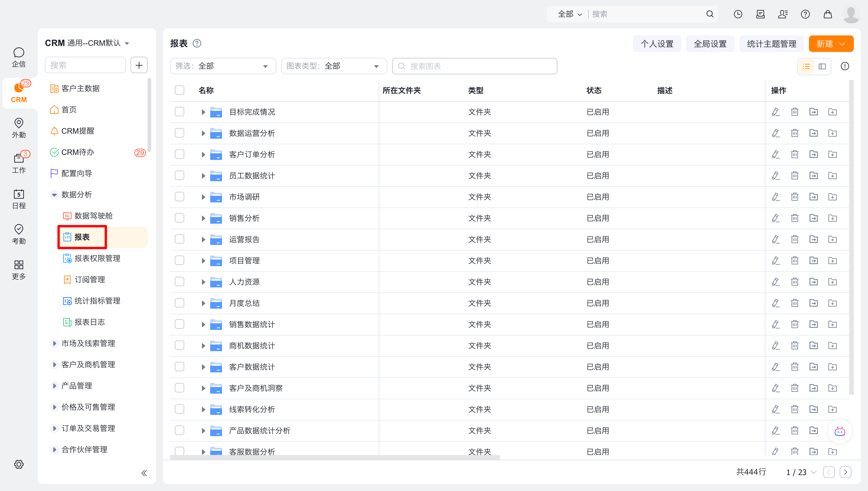Tick the checkbox beside 人力资源 folder
868x491 pixels.
tap(180, 282)
